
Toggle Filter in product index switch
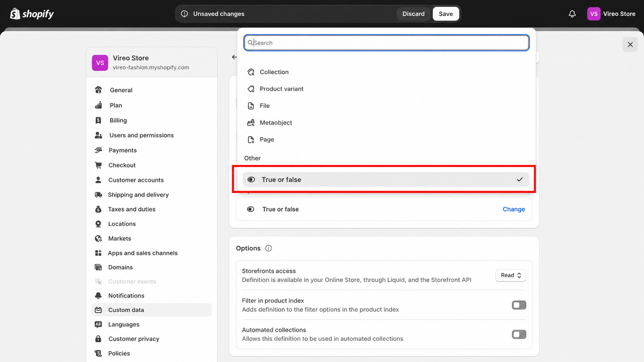(x=519, y=305)
